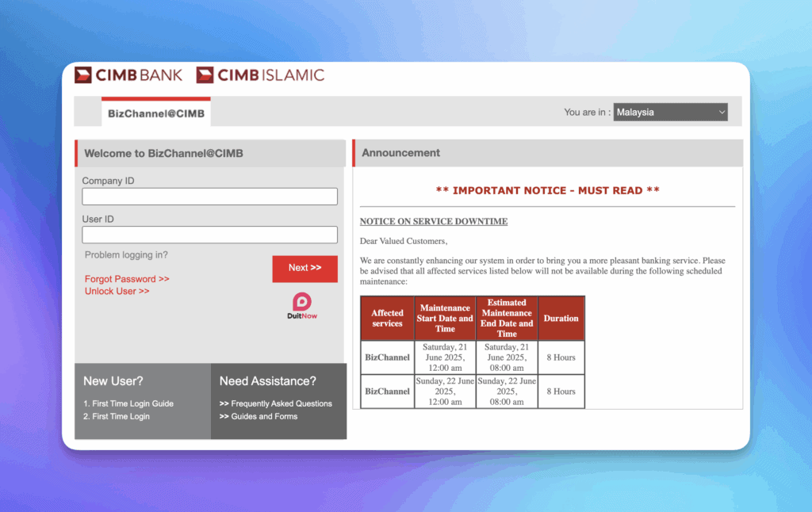This screenshot has width=812, height=512.
Task: Click the Next >> button
Action: (305, 268)
